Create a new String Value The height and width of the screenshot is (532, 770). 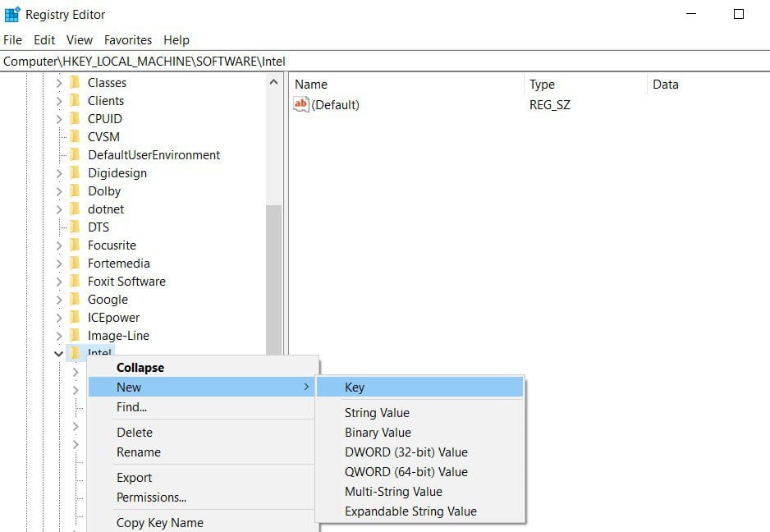(x=419, y=413)
